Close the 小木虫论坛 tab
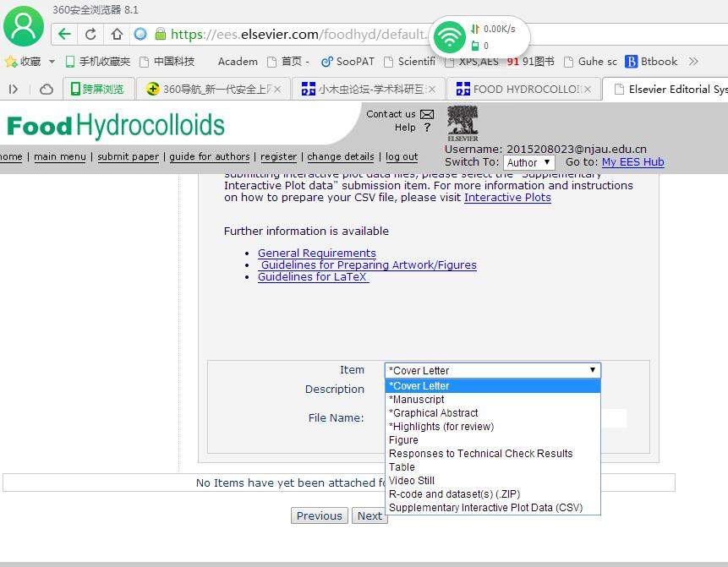Image resolution: width=728 pixels, height=567 pixels. [432, 89]
